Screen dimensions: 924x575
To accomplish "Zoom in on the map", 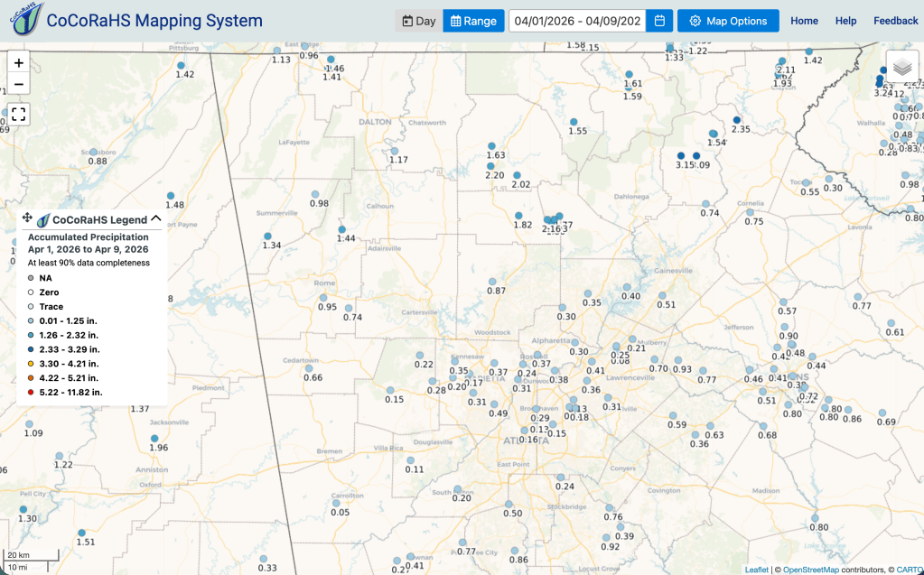I will tap(19, 62).
